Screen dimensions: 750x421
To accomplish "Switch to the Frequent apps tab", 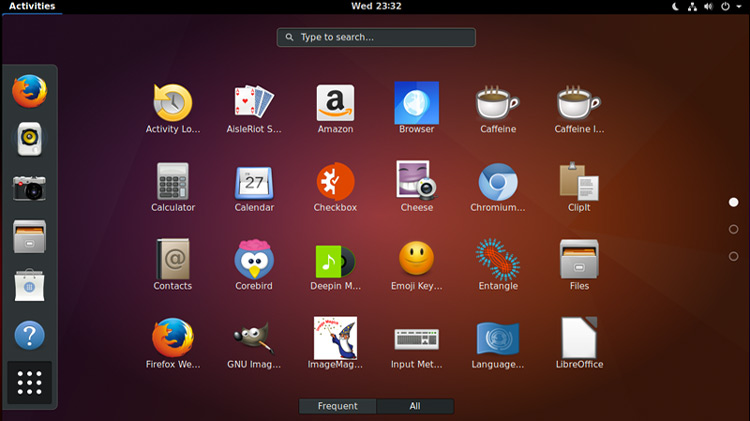I will [x=337, y=406].
